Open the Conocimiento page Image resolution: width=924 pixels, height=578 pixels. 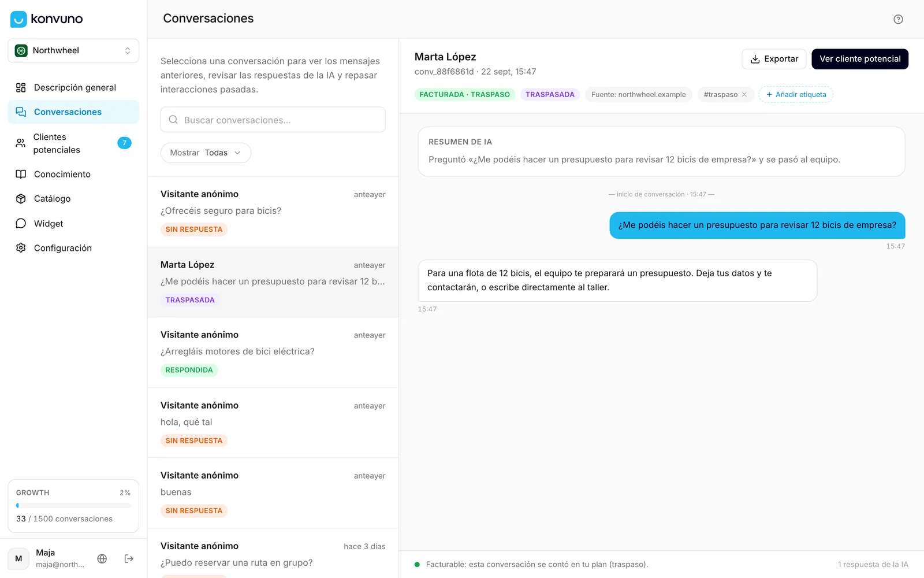tap(73, 175)
